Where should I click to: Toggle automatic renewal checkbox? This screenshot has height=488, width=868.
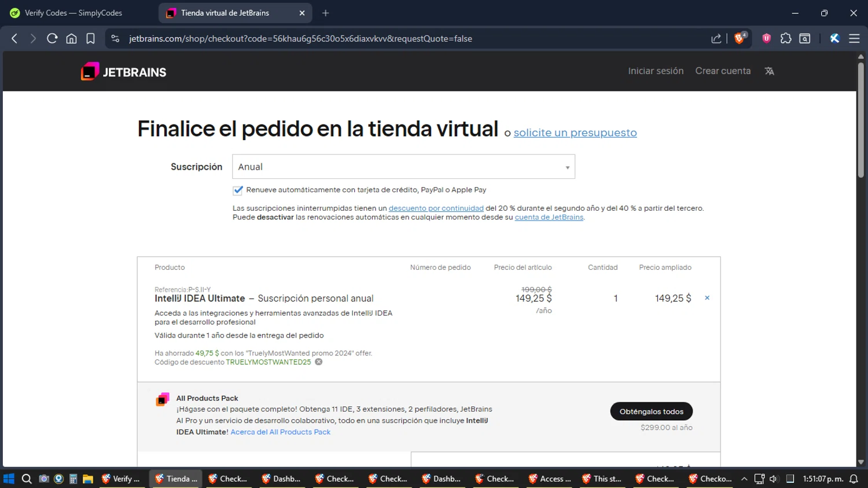pos(238,190)
